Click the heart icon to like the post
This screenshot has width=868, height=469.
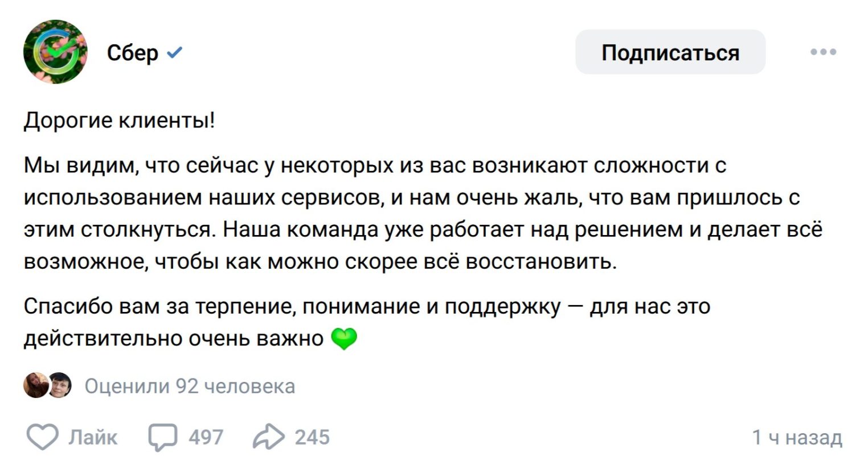pyautogui.click(x=41, y=437)
